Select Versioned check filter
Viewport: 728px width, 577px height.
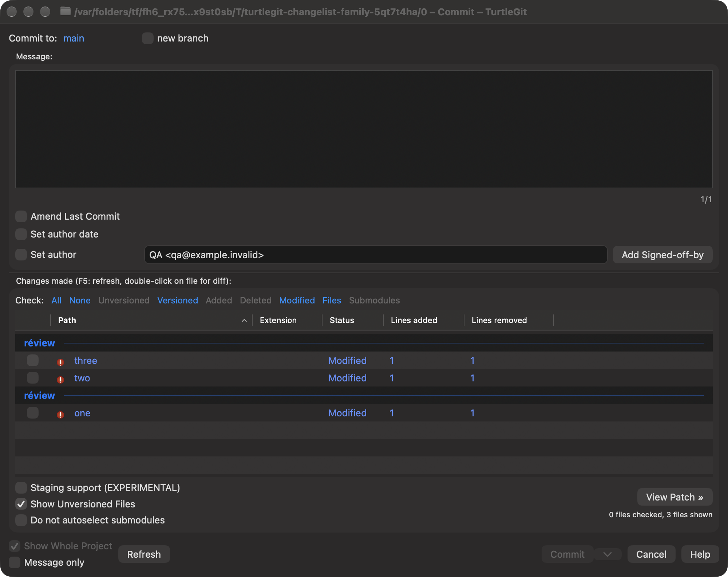[x=178, y=301]
